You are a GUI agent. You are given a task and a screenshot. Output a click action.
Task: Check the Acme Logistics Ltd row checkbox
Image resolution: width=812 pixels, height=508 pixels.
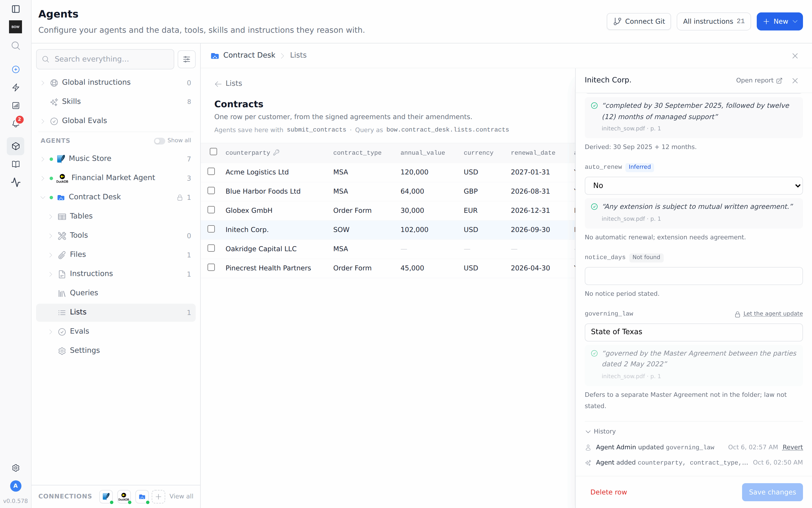pyautogui.click(x=211, y=171)
